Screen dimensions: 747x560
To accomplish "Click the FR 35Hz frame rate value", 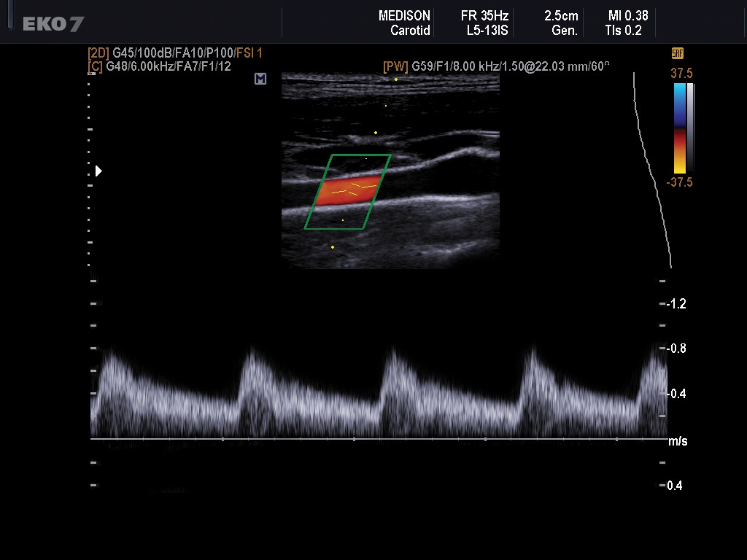I will tap(484, 16).
